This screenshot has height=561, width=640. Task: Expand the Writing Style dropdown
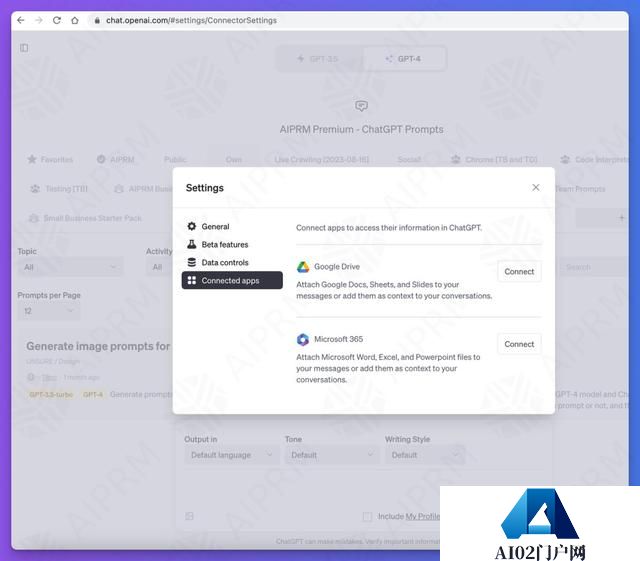point(425,455)
